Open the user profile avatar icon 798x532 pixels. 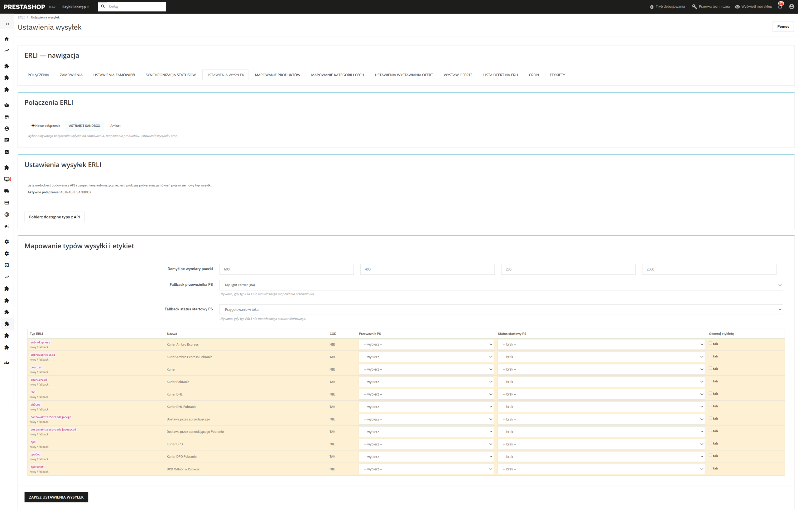pyautogui.click(x=791, y=7)
